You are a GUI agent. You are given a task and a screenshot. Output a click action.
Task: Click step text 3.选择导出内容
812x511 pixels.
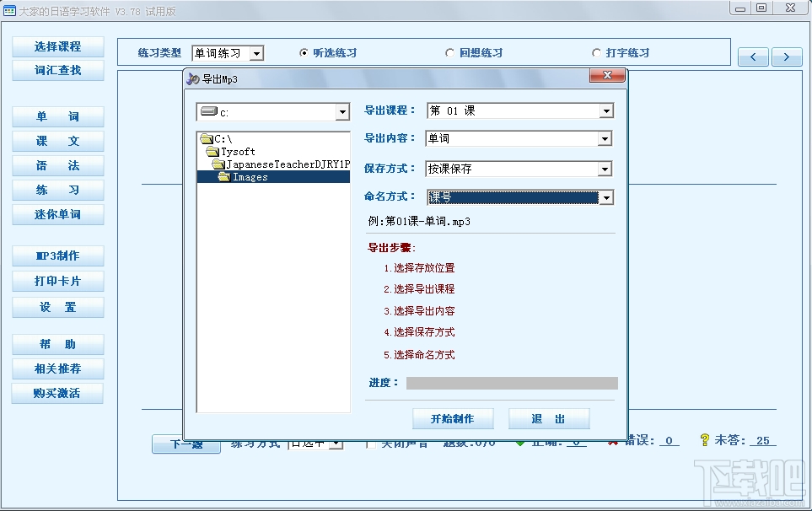click(x=419, y=311)
